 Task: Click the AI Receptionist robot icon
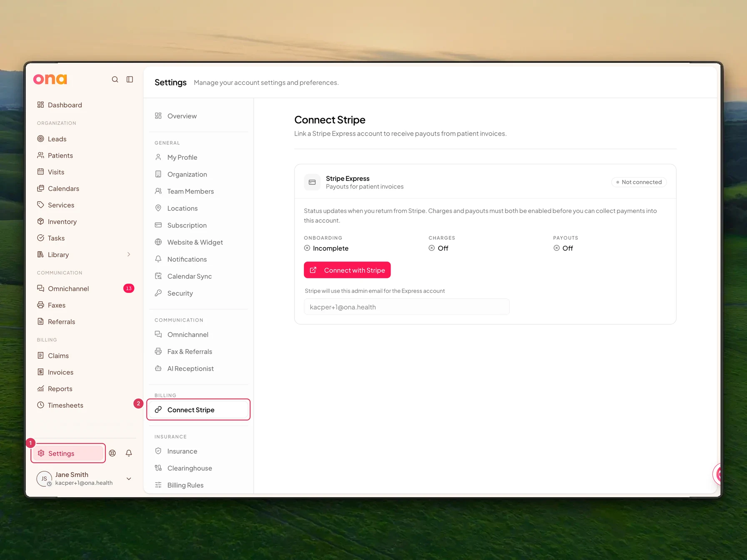[x=158, y=368]
